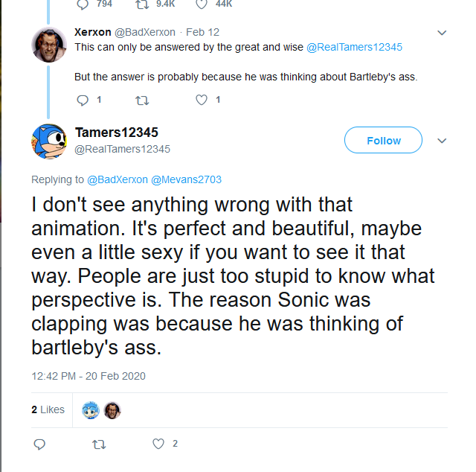
Task: Expand options chevron beside Follow button
Action: pyautogui.click(x=441, y=141)
